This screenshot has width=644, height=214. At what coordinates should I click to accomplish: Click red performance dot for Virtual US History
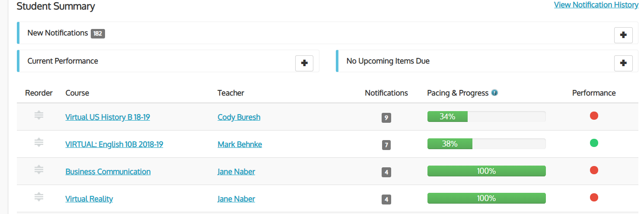(594, 116)
